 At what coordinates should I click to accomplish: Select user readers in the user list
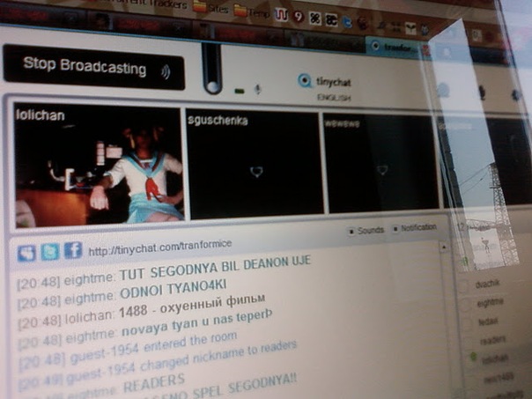click(x=492, y=339)
